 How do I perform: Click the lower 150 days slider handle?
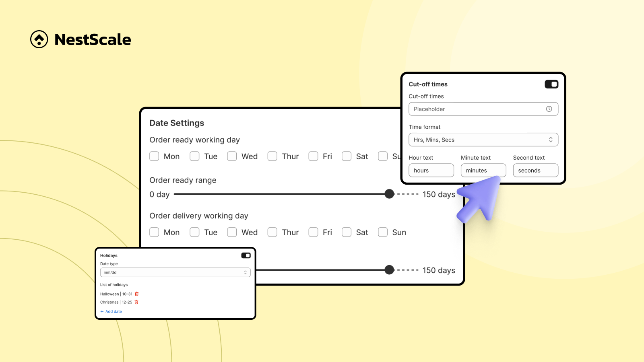tap(389, 270)
